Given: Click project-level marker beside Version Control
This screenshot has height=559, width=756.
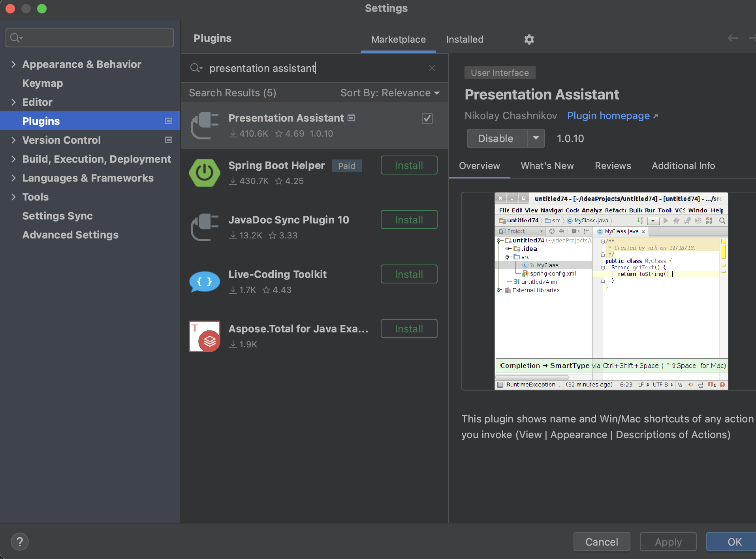Looking at the screenshot, I should pyautogui.click(x=169, y=140).
